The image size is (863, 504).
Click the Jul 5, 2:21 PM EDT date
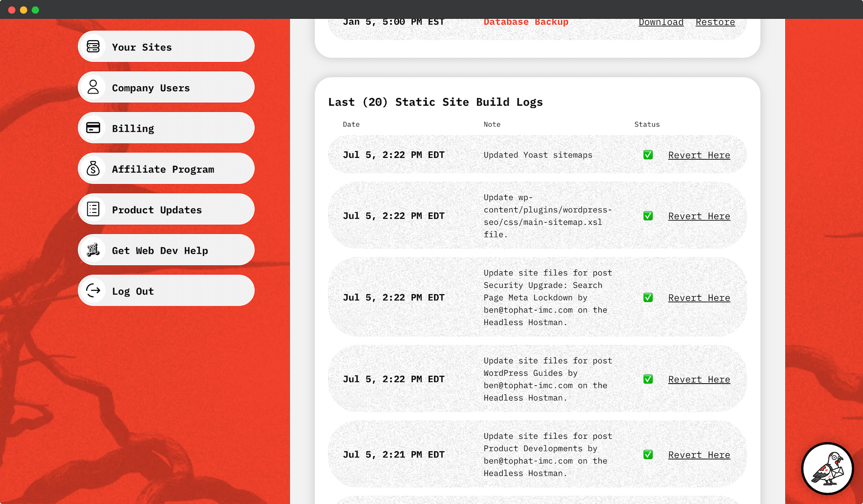[394, 454]
